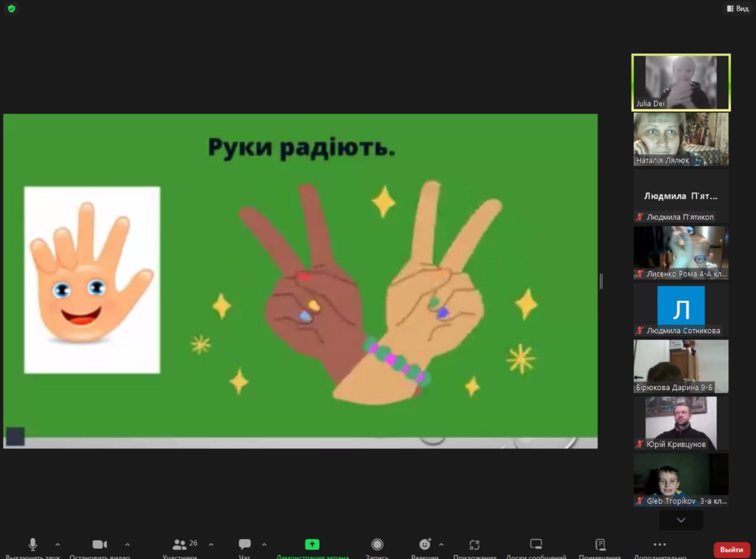This screenshot has height=559, width=756.
Task: Open the Reactions smiley icon
Action: 425,544
